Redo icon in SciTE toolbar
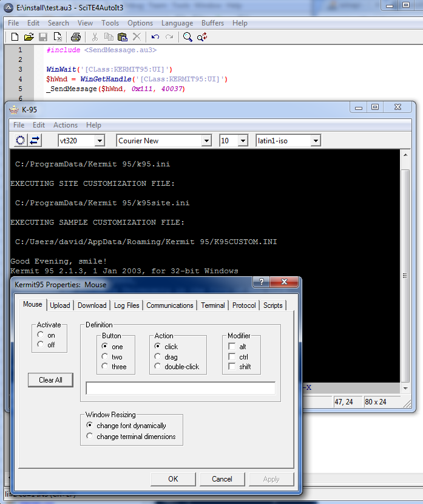This screenshot has width=423, height=504. [169, 37]
